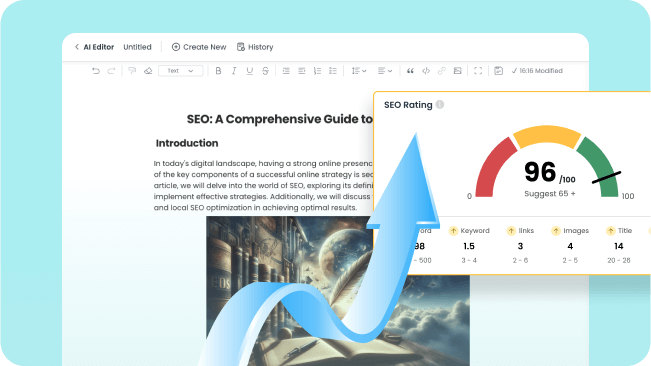The image size is (651, 366).
Task: Select the eraser clear-formatting icon
Action: click(148, 71)
